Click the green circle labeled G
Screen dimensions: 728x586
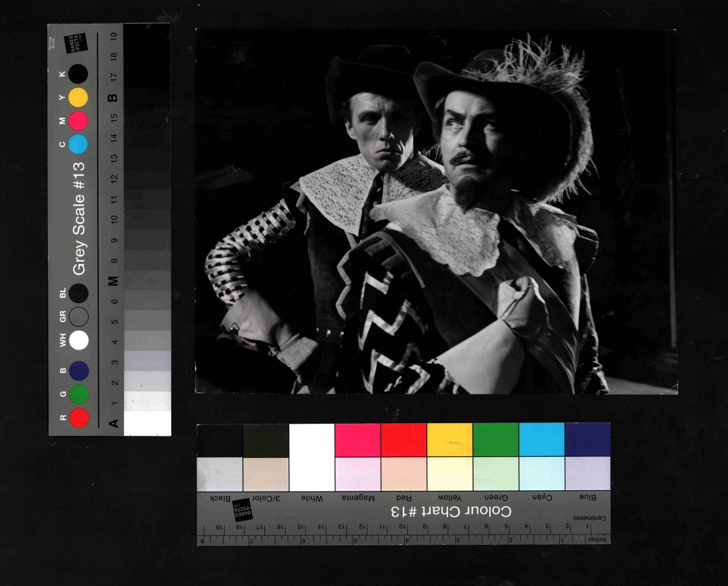pyautogui.click(x=79, y=394)
